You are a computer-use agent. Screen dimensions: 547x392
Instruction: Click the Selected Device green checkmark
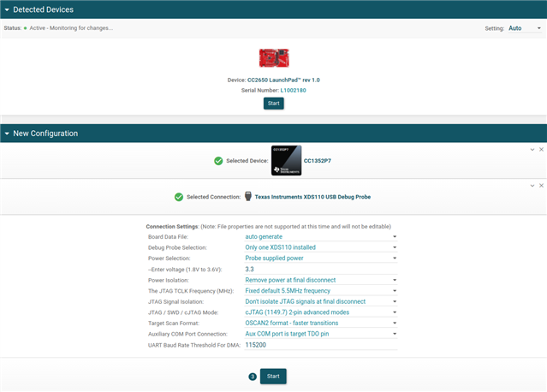(218, 161)
